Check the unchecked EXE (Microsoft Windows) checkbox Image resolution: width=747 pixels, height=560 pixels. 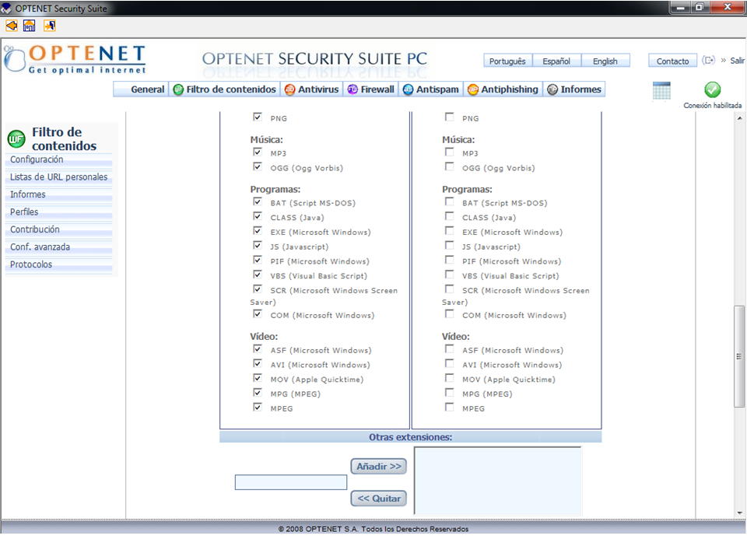pyautogui.click(x=449, y=231)
